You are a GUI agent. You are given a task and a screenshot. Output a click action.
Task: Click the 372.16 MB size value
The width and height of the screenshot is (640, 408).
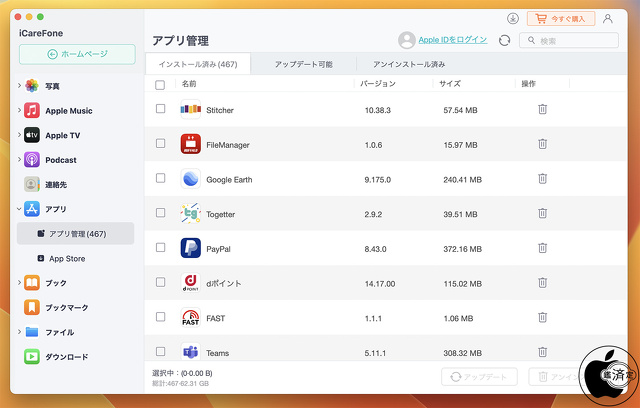[462, 249]
